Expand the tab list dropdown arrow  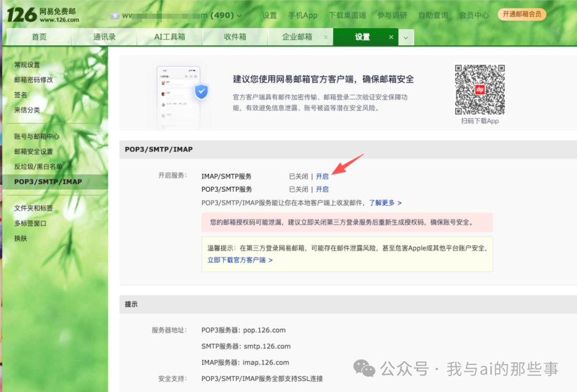click(x=406, y=37)
